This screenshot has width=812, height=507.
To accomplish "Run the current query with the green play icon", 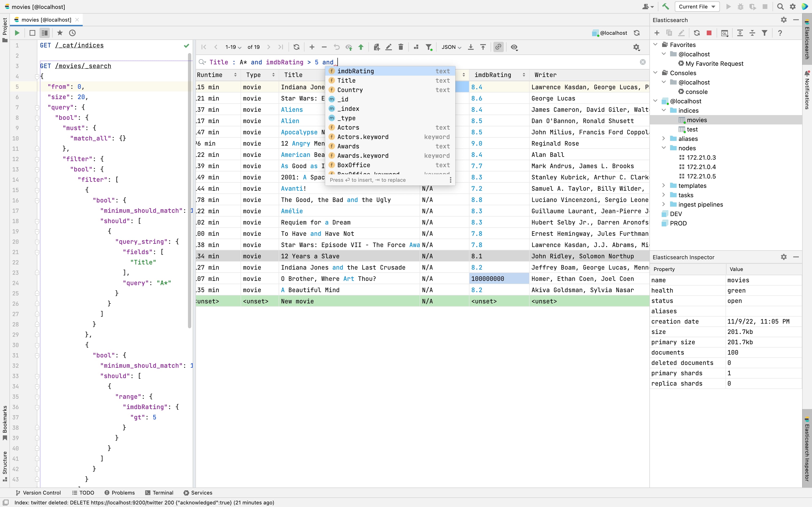I will point(17,33).
